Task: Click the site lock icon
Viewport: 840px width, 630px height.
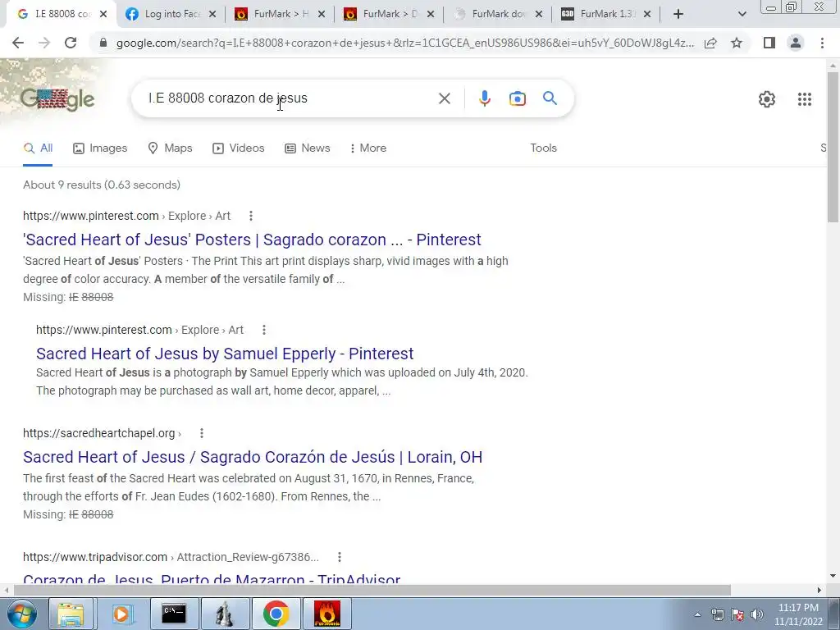Action: [x=103, y=43]
